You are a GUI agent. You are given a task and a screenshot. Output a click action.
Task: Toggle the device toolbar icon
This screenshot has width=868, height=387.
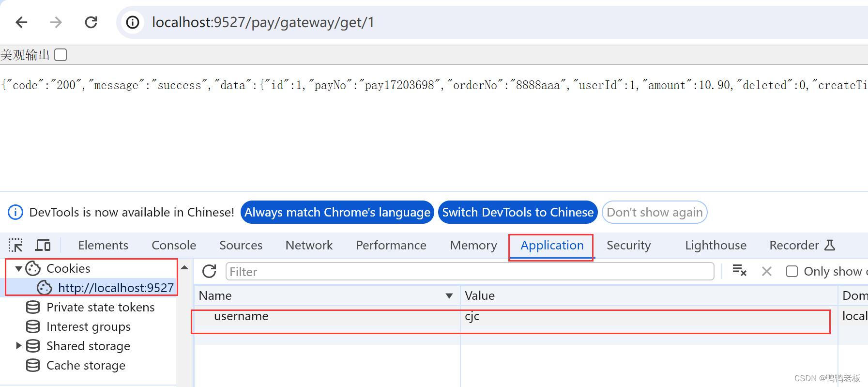pos(43,245)
